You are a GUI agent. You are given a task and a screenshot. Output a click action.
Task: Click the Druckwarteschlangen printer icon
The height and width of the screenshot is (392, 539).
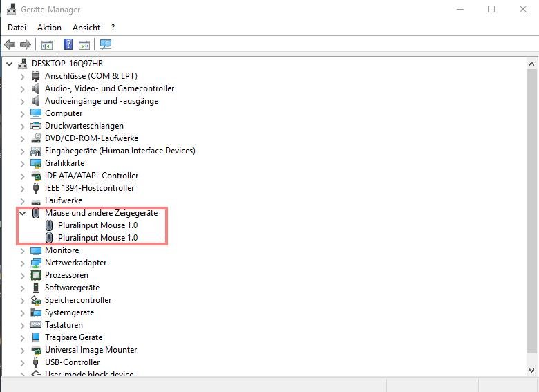[x=36, y=126]
